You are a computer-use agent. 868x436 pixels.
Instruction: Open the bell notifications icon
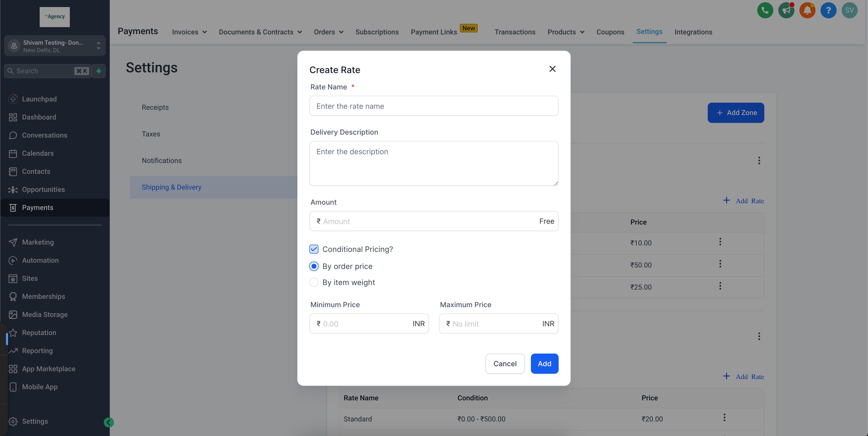coord(807,11)
